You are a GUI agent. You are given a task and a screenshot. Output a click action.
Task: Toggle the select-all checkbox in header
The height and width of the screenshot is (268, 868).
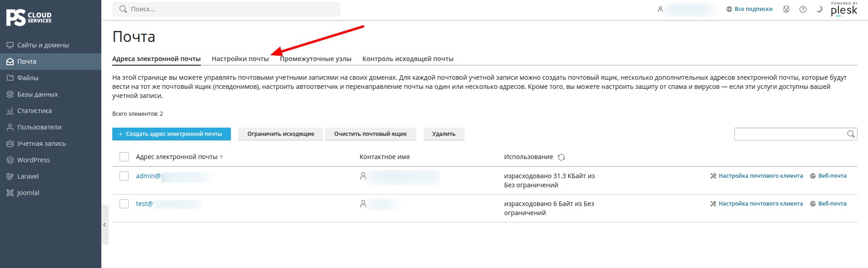tap(124, 157)
